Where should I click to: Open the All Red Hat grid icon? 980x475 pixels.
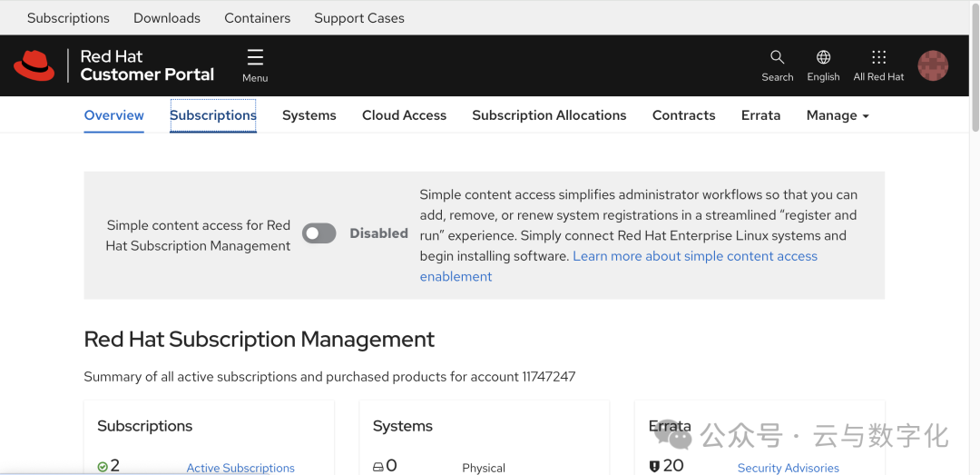point(878,57)
